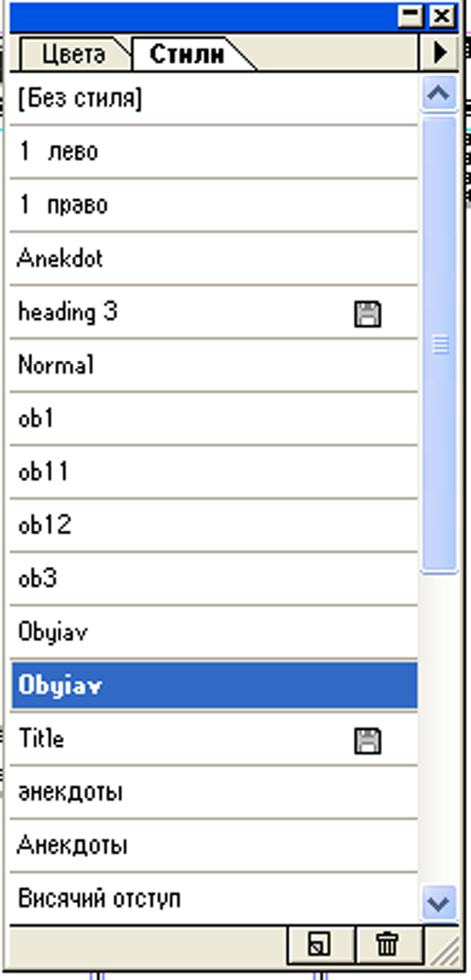The width and height of the screenshot is (471, 980).
Task: Apply the 1 право style
Action: tap(214, 205)
